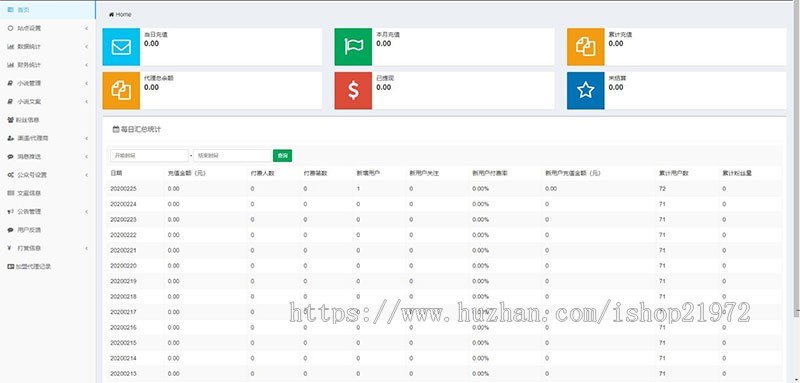Click the 新增用户 column header
The image size is (800, 383).
pyautogui.click(x=368, y=173)
